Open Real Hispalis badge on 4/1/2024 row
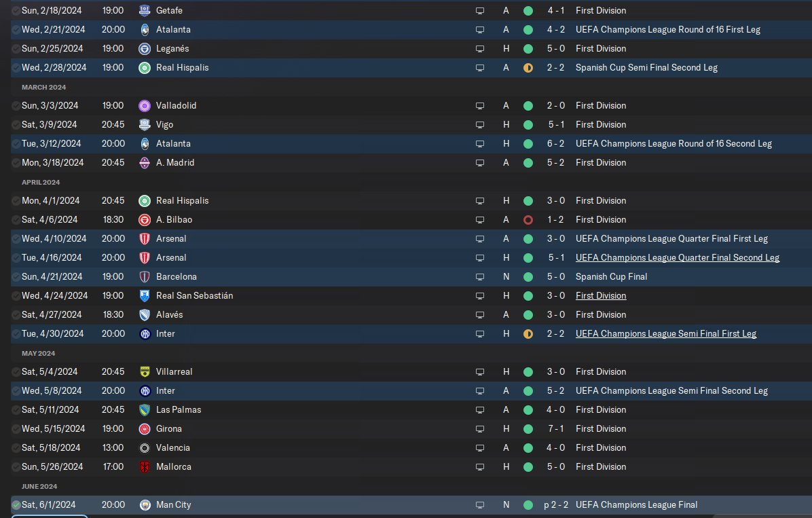 tap(145, 200)
